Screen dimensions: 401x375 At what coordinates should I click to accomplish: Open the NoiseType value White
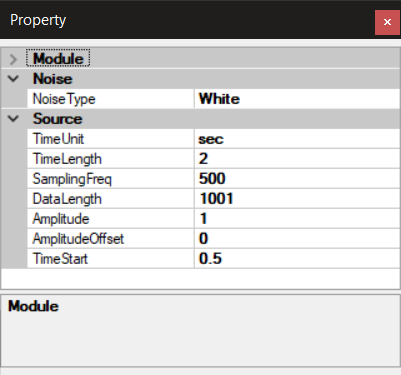point(297,99)
